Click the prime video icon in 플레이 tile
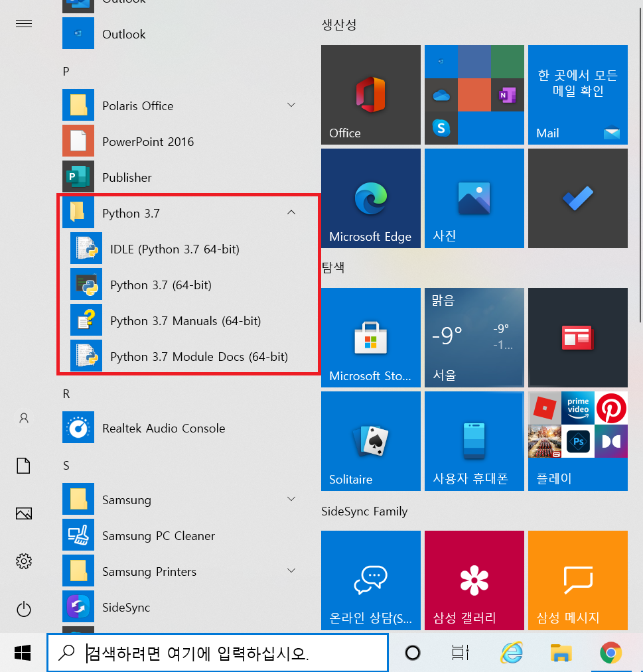 [578, 408]
